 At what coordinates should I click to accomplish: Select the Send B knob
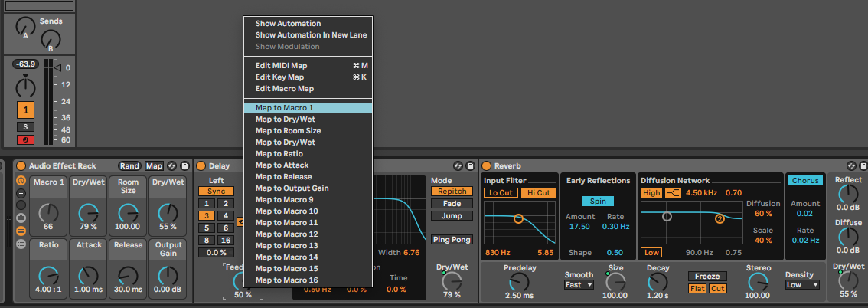[x=51, y=39]
